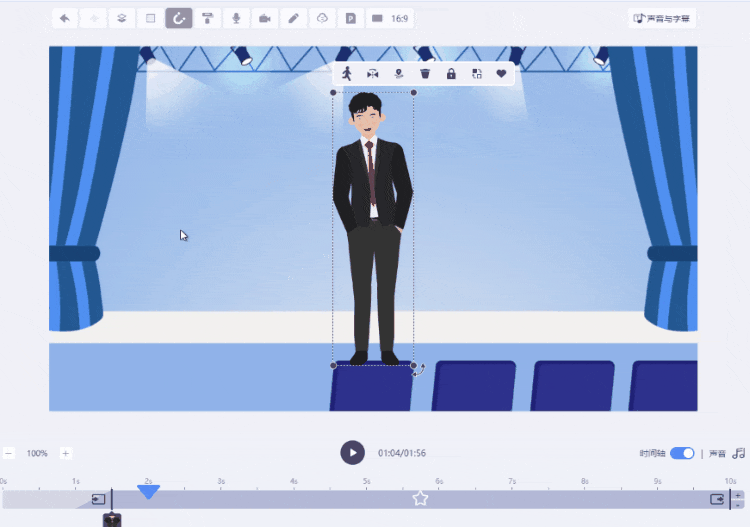This screenshot has height=527, width=750.
Task: Click the bottom-right selection box handle
Action: pyautogui.click(x=414, y=365)
